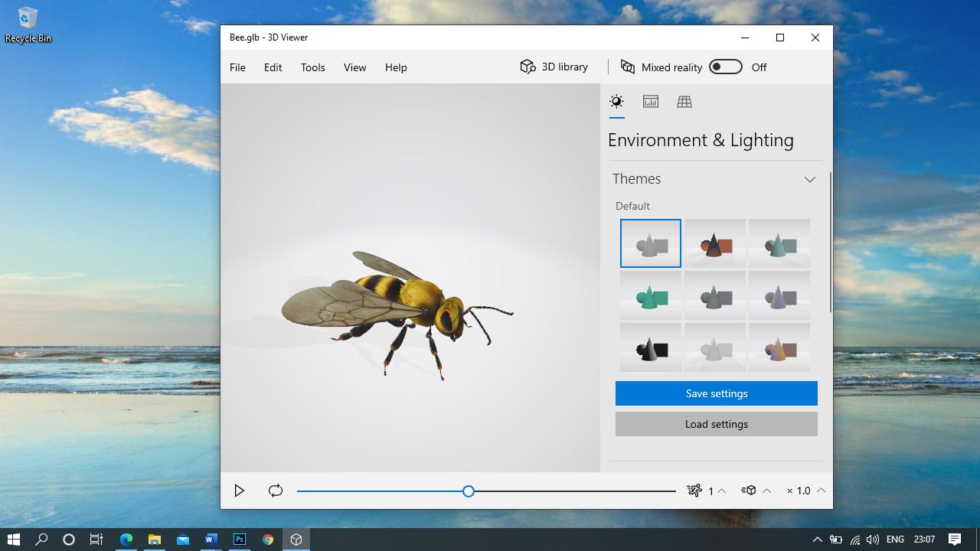Click the loop animation icon
This screenshot has height=551, width=980.
(276, 491)
